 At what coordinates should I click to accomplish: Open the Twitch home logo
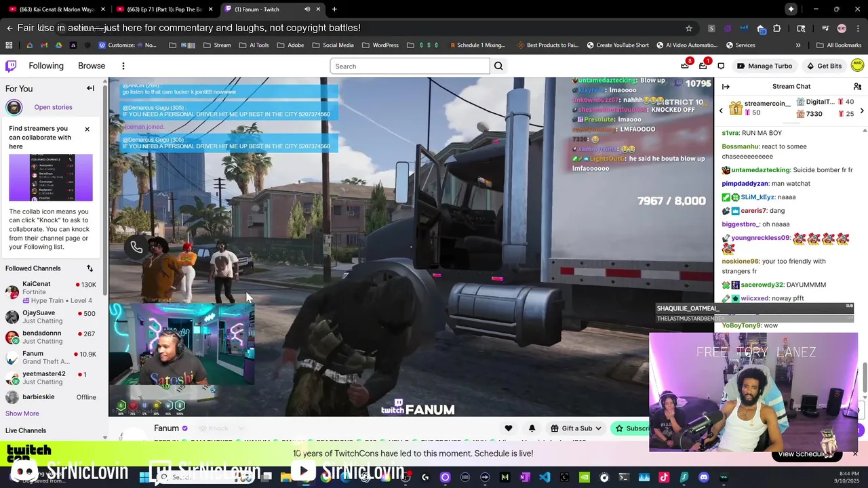tap(11, 66)
